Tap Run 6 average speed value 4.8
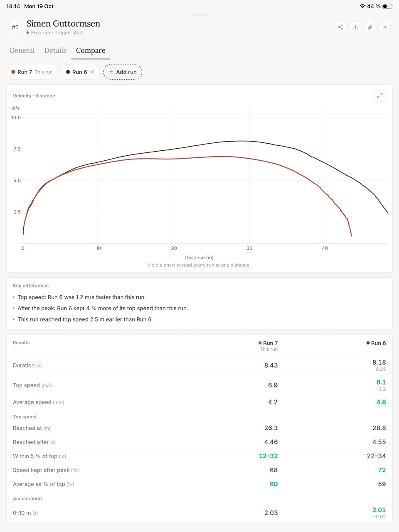The width and height of the screenshot is (399, 532). (x=381, y=402)
